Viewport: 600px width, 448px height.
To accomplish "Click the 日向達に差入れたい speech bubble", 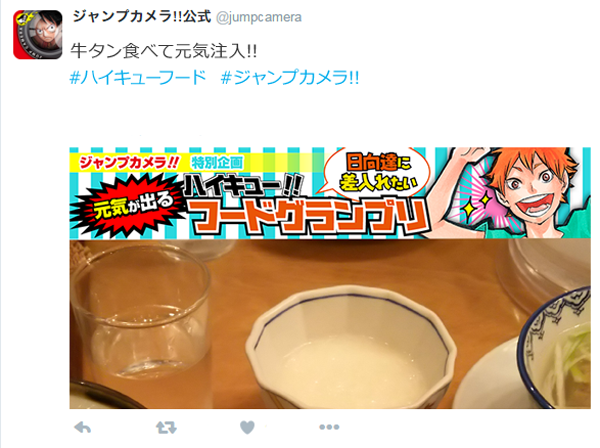I will coord(377,172).
